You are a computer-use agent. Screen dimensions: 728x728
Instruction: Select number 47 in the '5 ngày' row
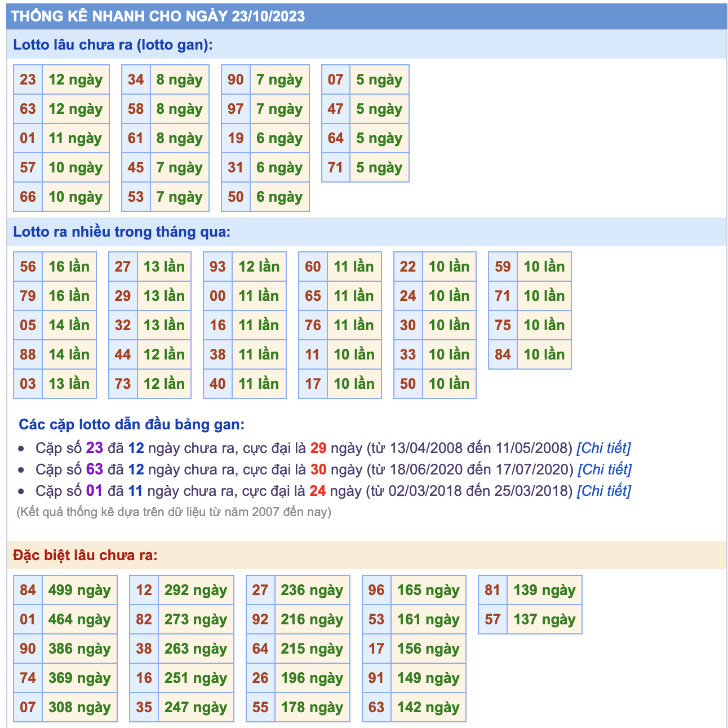point(335,109)
